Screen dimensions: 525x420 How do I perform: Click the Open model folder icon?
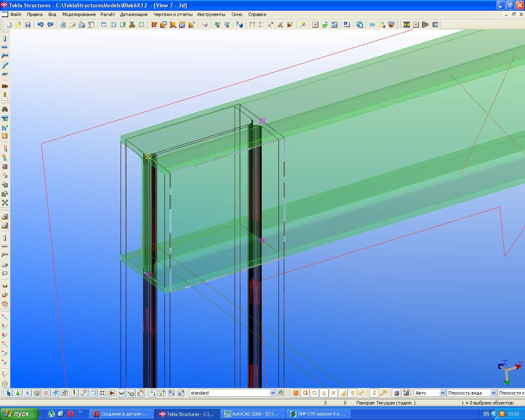tap(18, 25)
